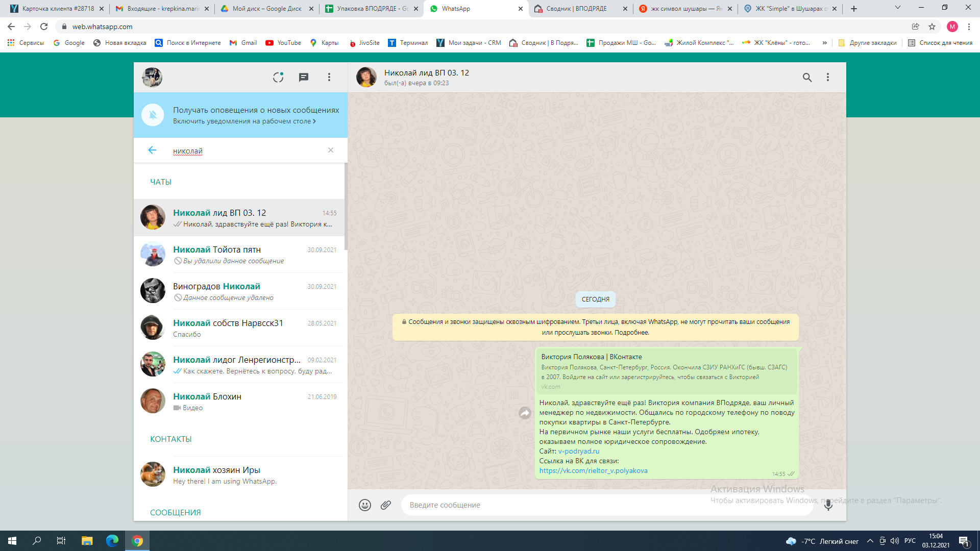
Task: Expand hidden bookmarks chevron
Action: [824, 43]
